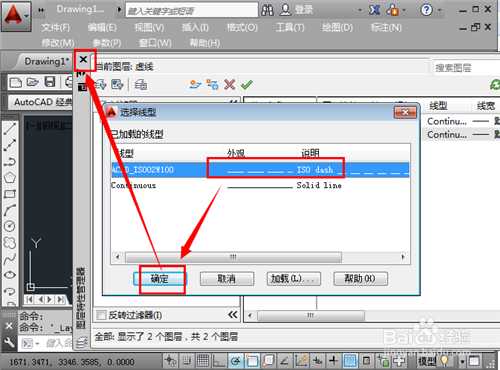The image size is (500, 370).
Task: Select the Polygon tool
Action: click(10, 178)
